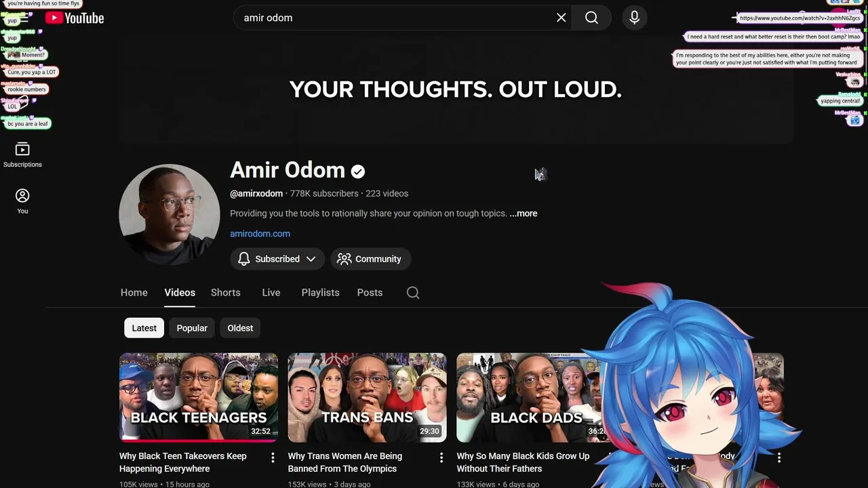The image size is (868, 488).
Task: Open more options for the rightmost video
Action: [778, 457]
